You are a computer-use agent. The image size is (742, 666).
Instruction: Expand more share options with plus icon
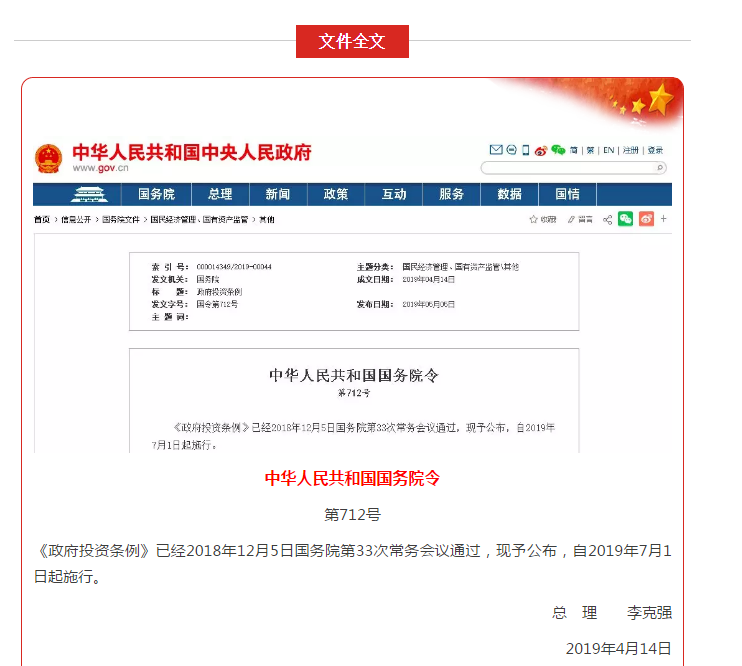[663, 219]
